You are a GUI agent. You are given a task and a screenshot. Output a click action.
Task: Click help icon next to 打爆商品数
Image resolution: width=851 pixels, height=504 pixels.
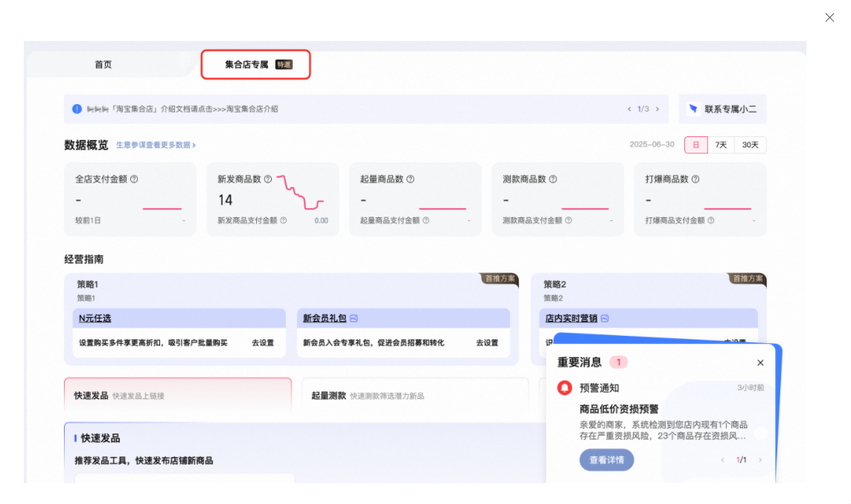point(695,179)
